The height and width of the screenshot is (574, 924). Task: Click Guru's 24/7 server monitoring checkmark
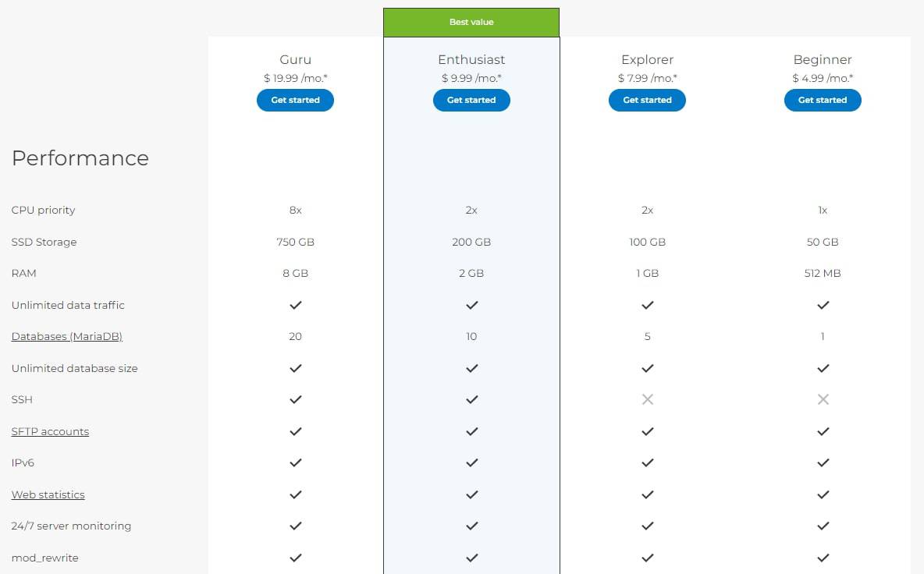click(296, 526)
